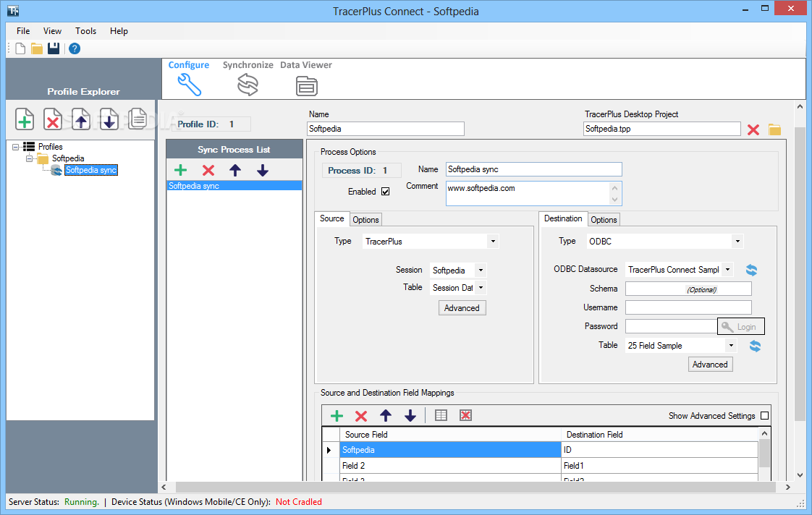
Task: Move field mapping down arrow
Action: [410, 416]
